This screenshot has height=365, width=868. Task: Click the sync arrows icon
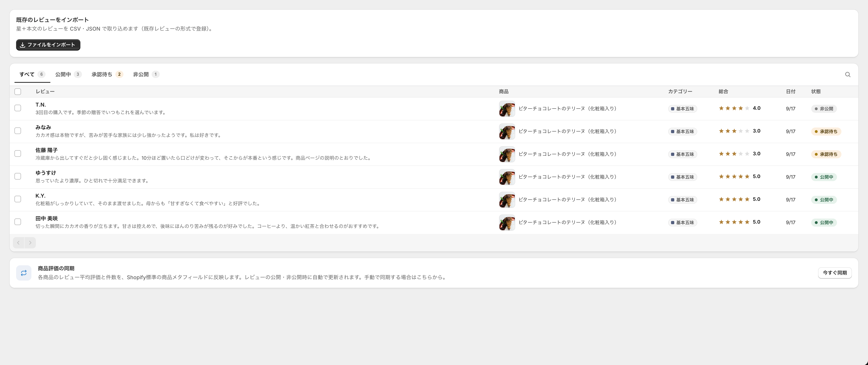[24, 273]
